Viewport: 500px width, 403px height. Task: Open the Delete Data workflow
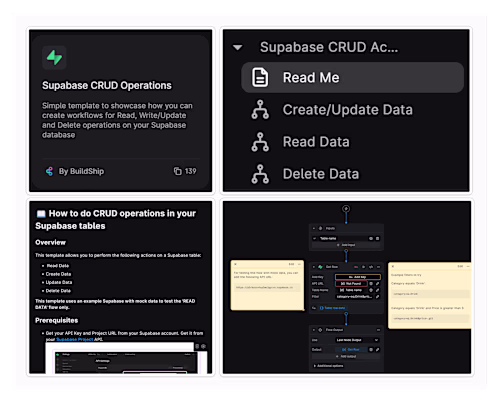(x=321, y=174)
